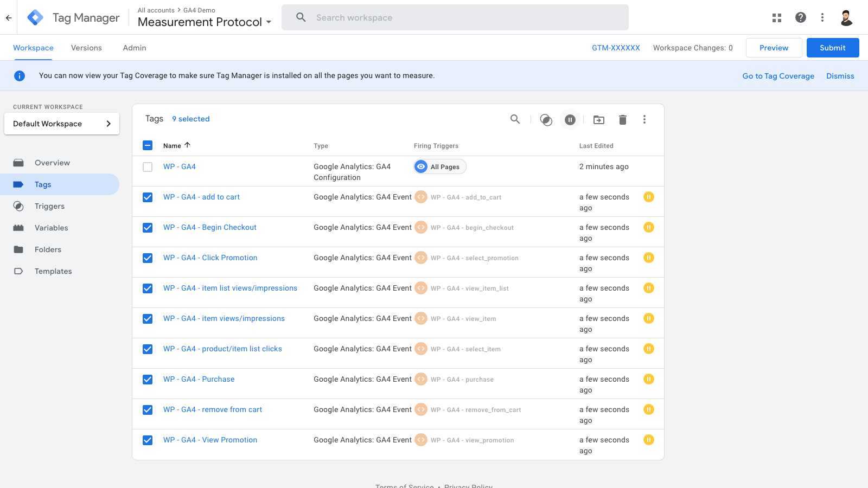
Task: Open Triggers in the sidebar
Action: click(60, 206)
